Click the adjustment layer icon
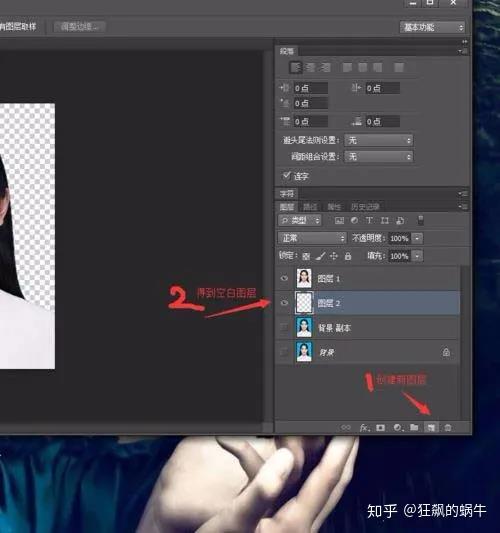Image resolution: width=500 pixels, height=533 pixels. click(x=397, y=428)
